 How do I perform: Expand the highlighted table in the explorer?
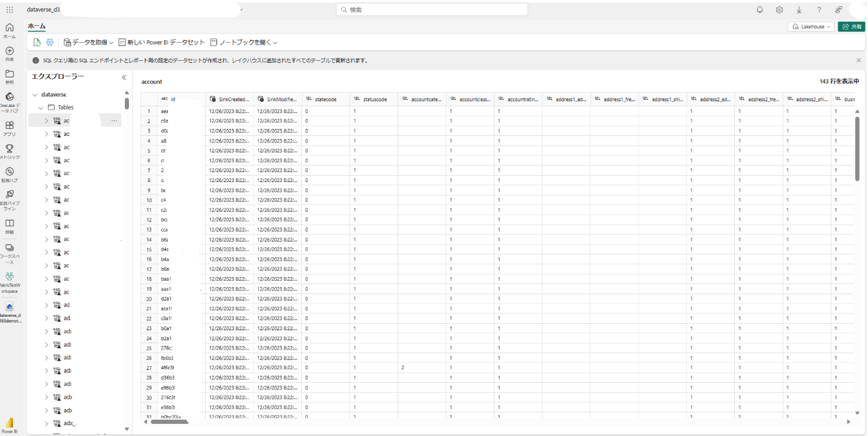click(46, 121)
